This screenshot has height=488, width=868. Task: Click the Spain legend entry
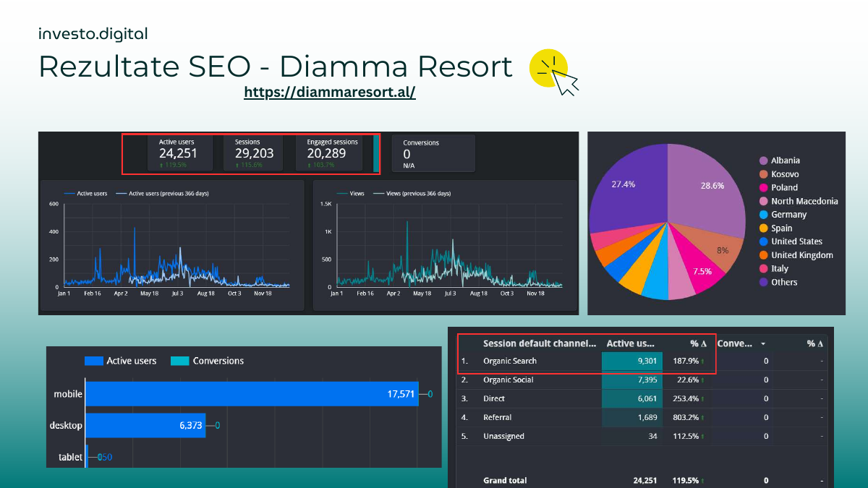point(776,228)
